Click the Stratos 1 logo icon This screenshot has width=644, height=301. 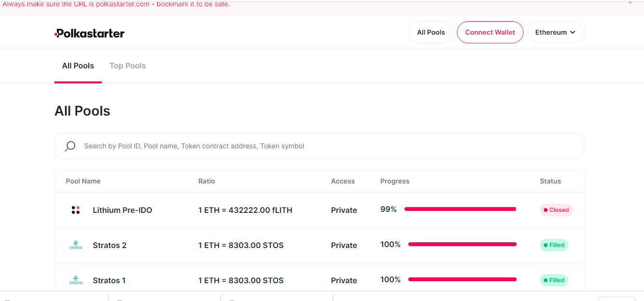76,280
